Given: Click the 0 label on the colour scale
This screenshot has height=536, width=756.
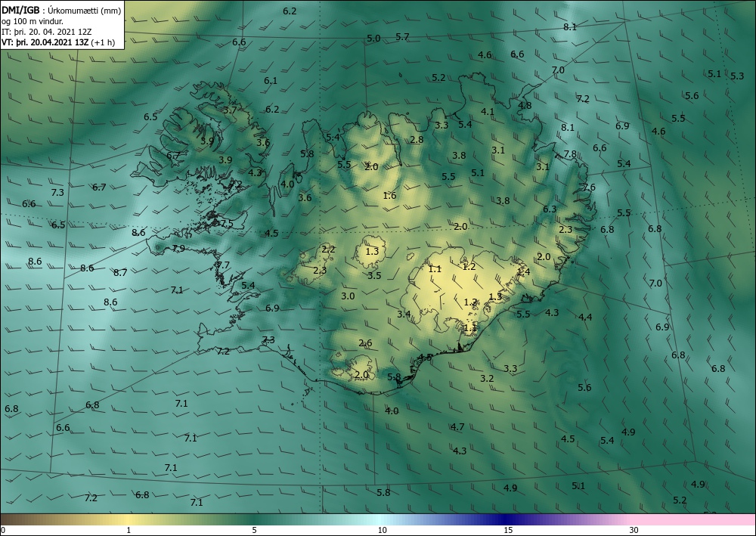Looking at the screenshot, I should pos(3,531).
